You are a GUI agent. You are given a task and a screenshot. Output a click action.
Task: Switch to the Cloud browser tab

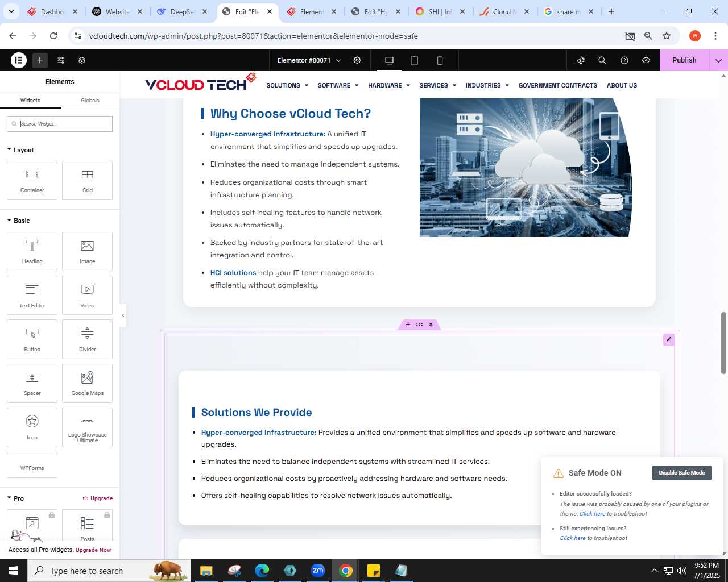(x=504, y=11)
